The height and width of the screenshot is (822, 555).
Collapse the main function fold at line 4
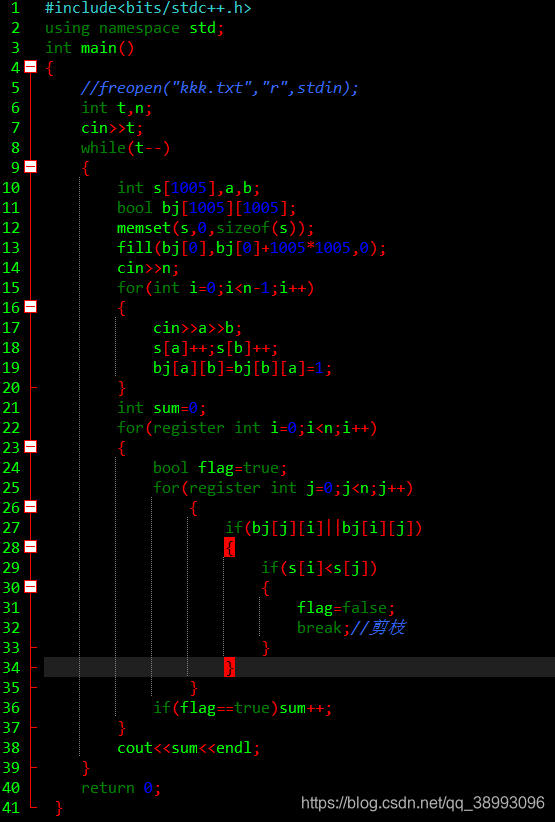coord(31,67)
